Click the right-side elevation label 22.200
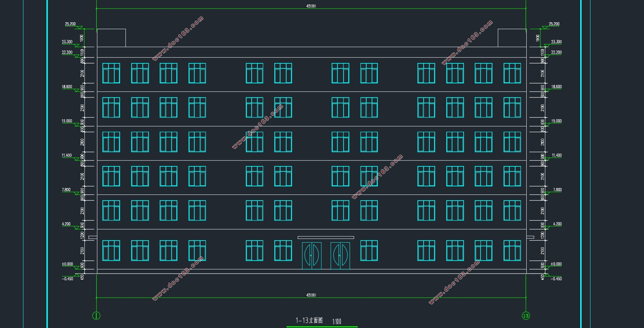 click(x=556, y=53)
